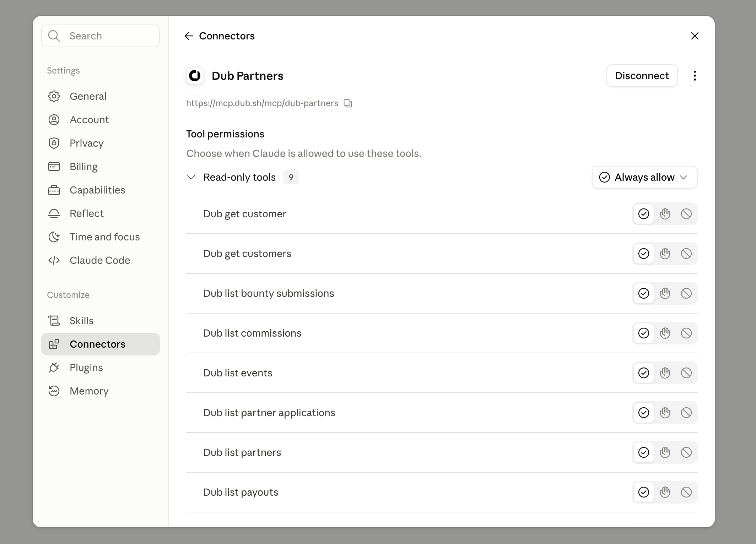Click the Reflect bell icon

tap(54, 213)
